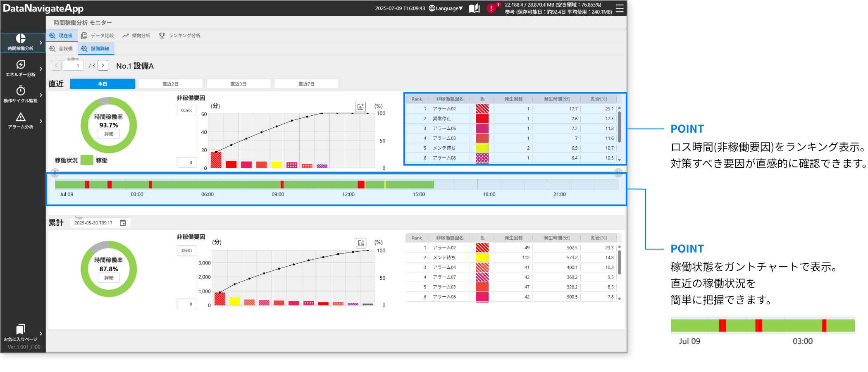The image size is (868, 372).
Task: Click chart settings icon on 直近 graph
Action: click(x=360, y=107)
